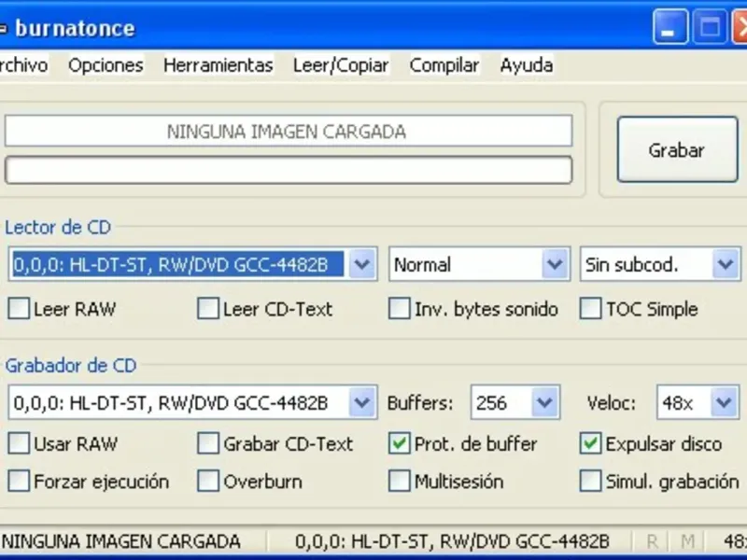Enable the TOC Simple checkbox

[590, 309]
